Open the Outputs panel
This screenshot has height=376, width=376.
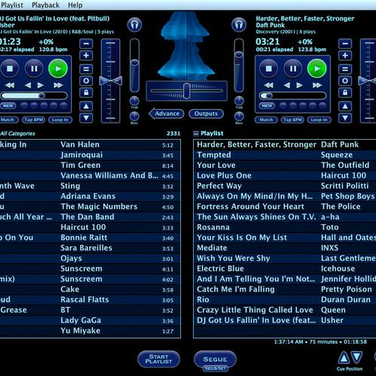point(206,114)
